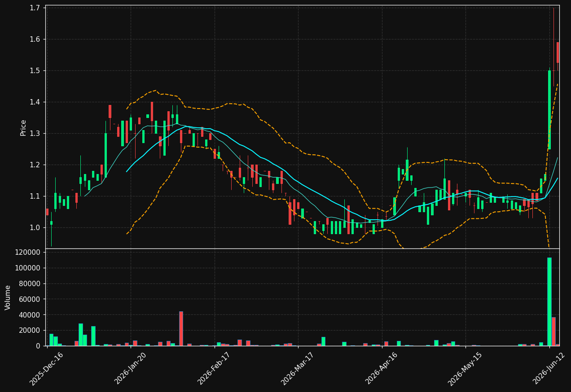Click the 1.5 price tick label

point(34,71)
